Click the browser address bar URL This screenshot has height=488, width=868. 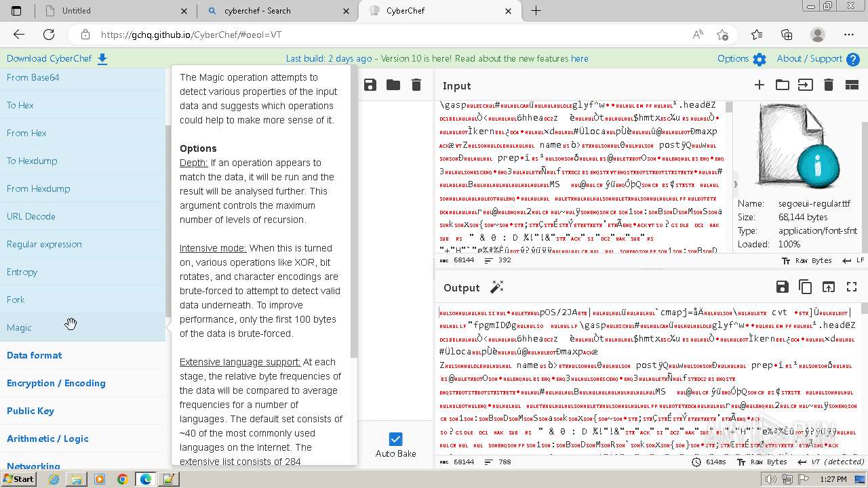[x=191, y=35]
